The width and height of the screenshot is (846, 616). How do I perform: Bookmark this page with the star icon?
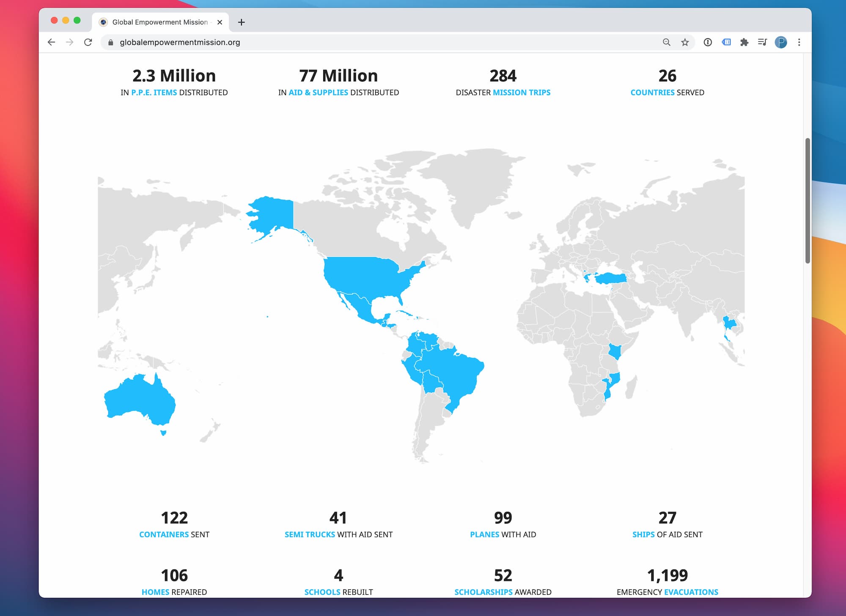click(685, 42)
